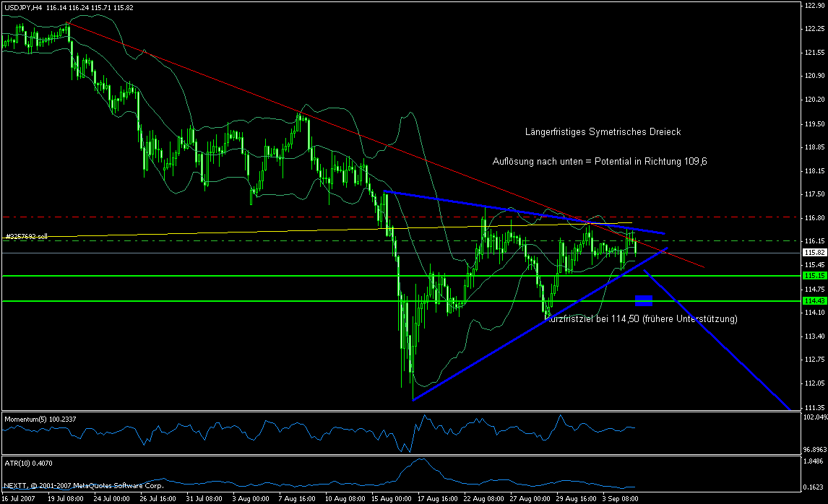Click the '16 Jul 2007' date label
Screen dimensions: 828x504
19,499
